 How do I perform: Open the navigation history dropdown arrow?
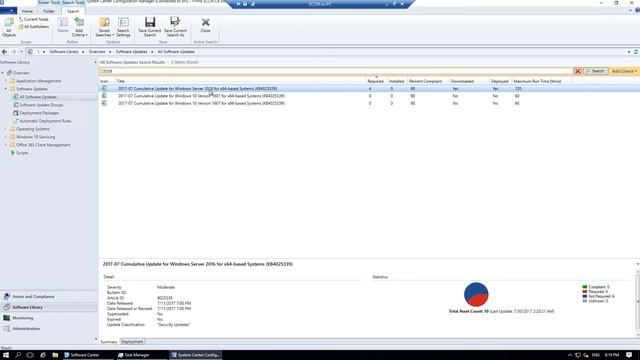point(21,52)
